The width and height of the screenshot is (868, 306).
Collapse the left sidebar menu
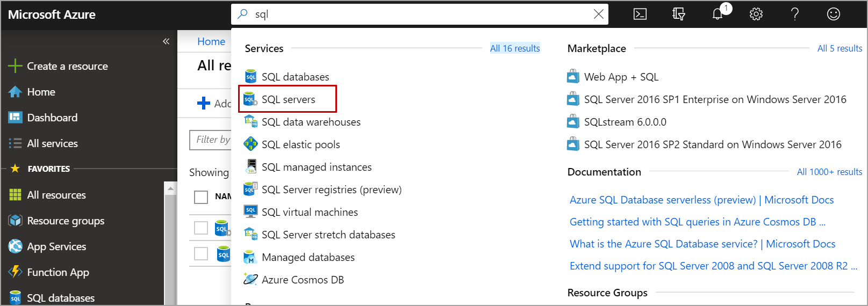coord(166,41)
